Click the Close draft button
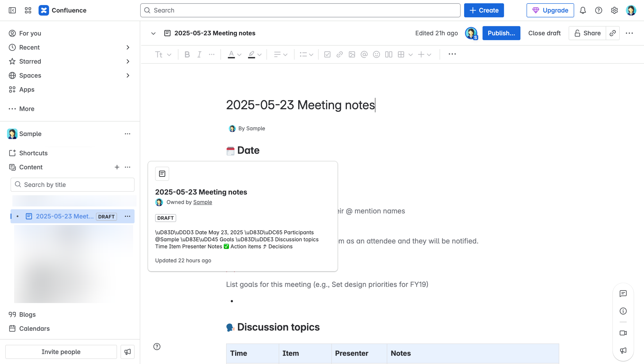The height and width of the screenshot is (364, 644). coord(544,33)
